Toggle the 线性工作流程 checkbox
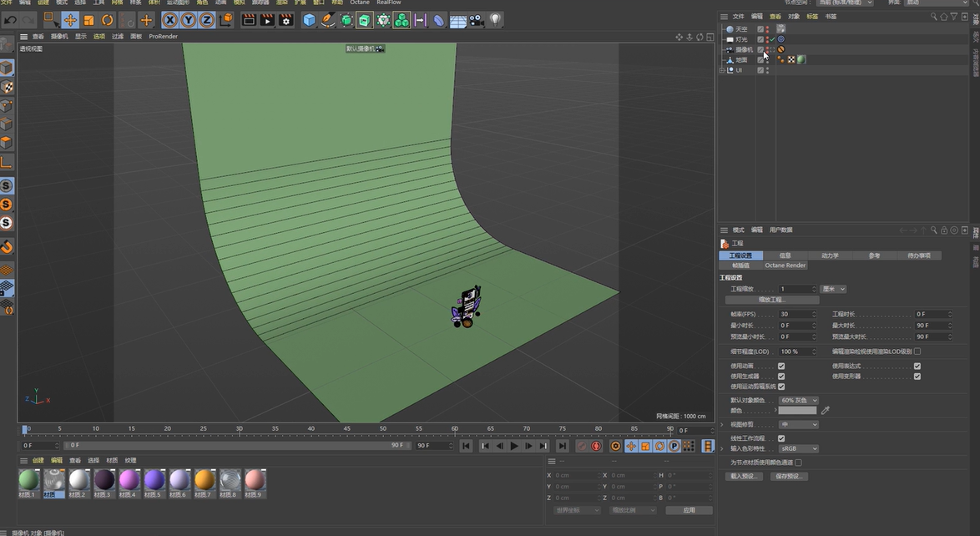This screenshot has width=980, height=536. click(x=781, y=438)
